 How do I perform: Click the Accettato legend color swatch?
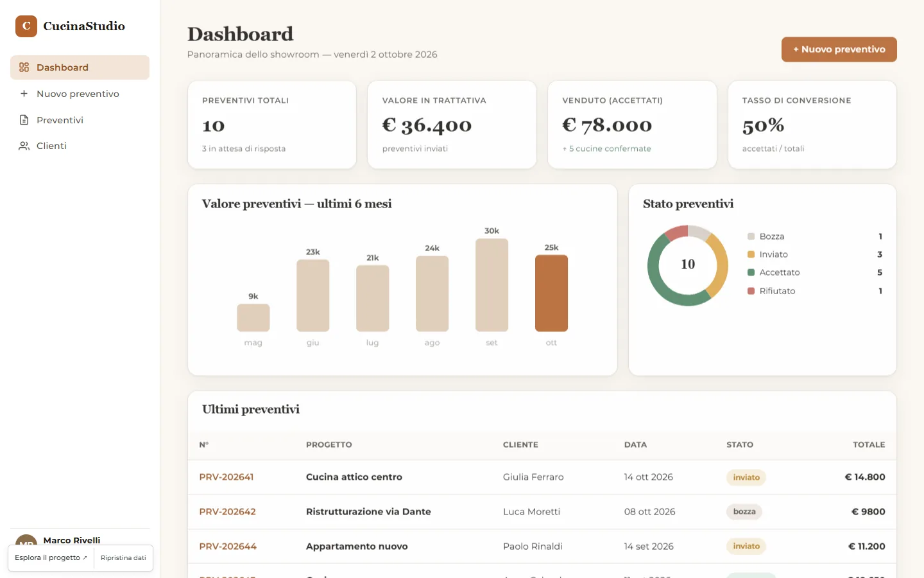[x=751, y=272]
